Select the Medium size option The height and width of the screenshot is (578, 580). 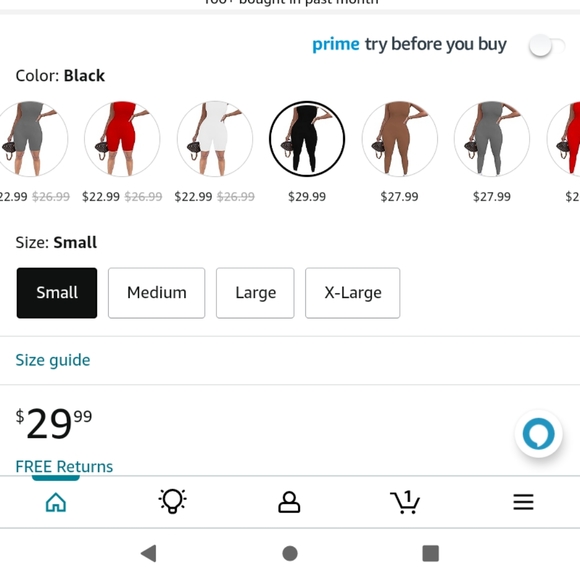(x=156, y=293)
